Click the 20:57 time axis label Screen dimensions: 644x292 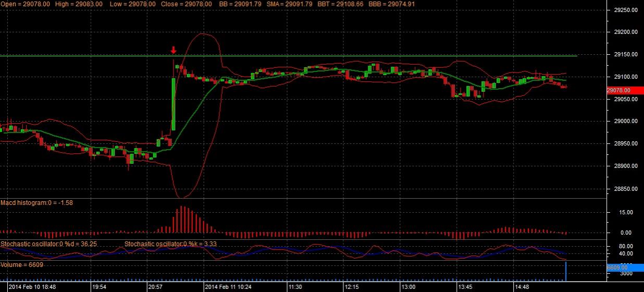point(156,287)
